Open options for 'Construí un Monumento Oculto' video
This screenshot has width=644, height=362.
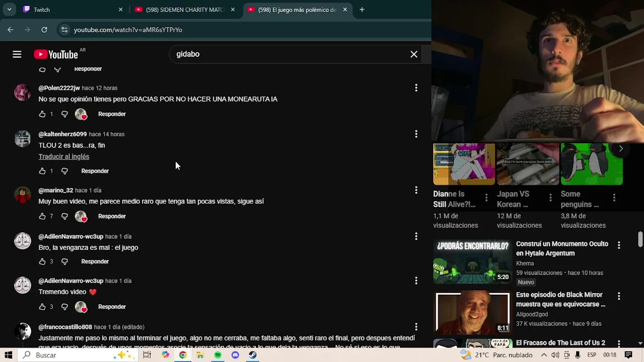[x=619, y=245]
